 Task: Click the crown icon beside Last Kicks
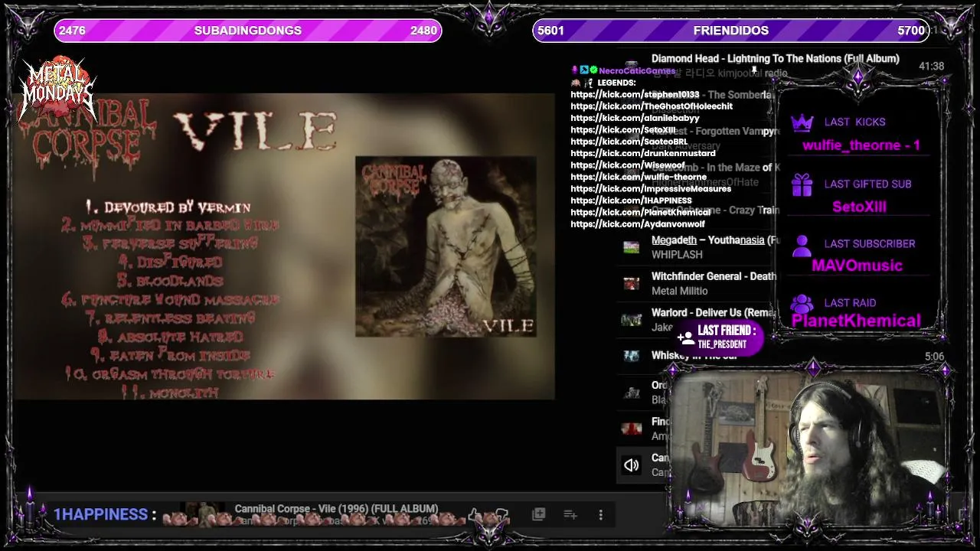pos(802,122)
